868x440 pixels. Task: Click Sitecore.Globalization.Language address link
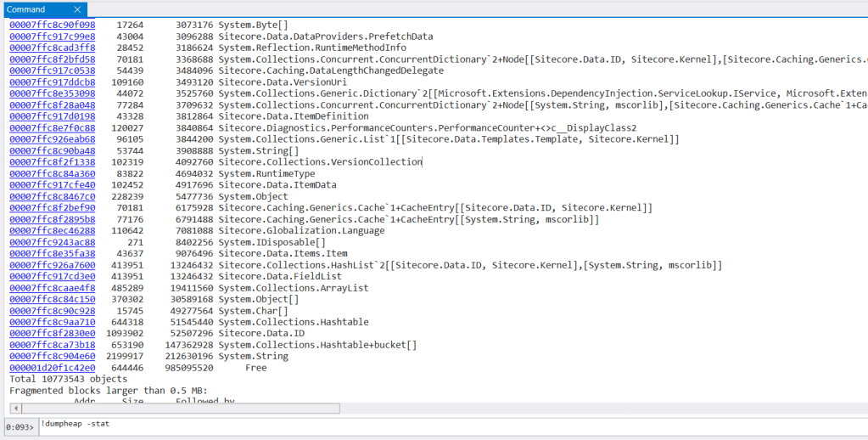click(52, 231)
